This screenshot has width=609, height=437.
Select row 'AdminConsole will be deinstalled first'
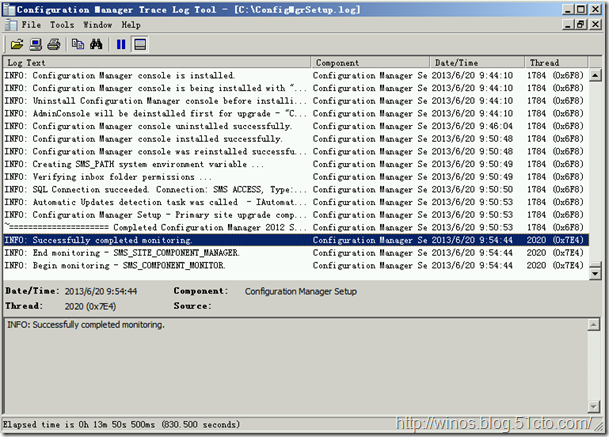pos(296,113)
